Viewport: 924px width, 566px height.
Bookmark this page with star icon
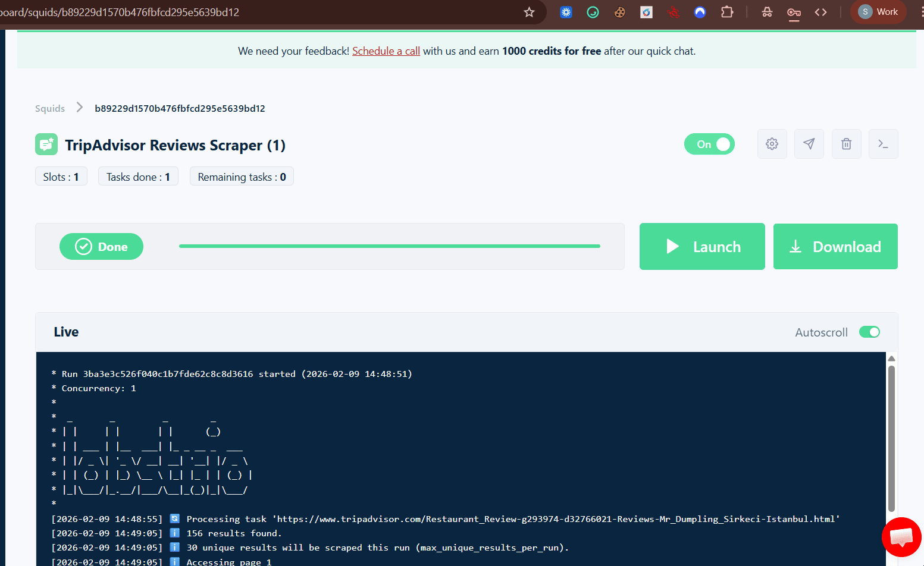coord(529,12)
